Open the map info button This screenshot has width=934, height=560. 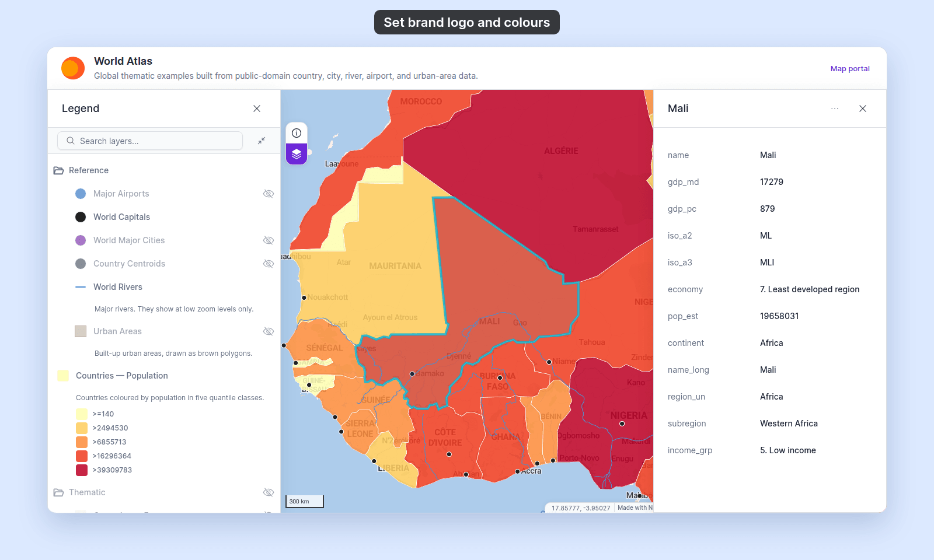tap(297, 133)
